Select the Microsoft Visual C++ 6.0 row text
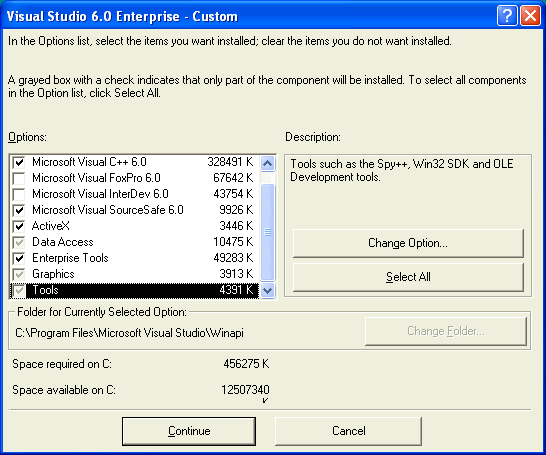 click(x=89, y=162)
